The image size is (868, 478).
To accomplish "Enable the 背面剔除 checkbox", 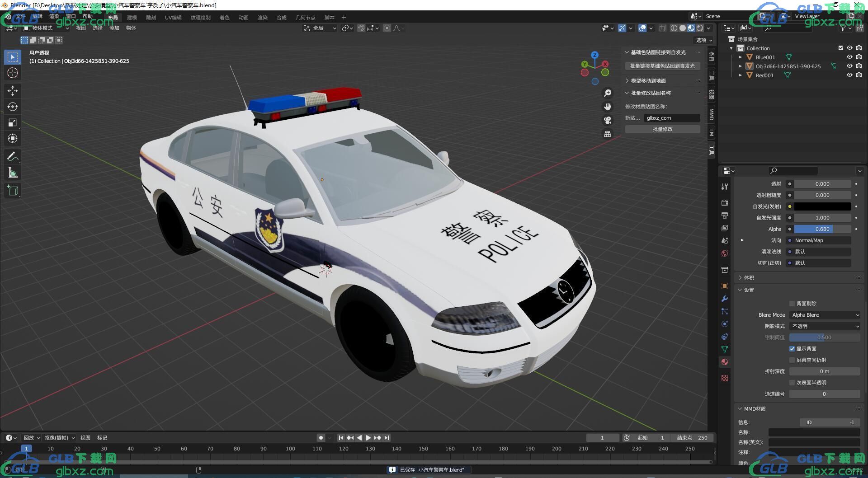I will point(792,304).
